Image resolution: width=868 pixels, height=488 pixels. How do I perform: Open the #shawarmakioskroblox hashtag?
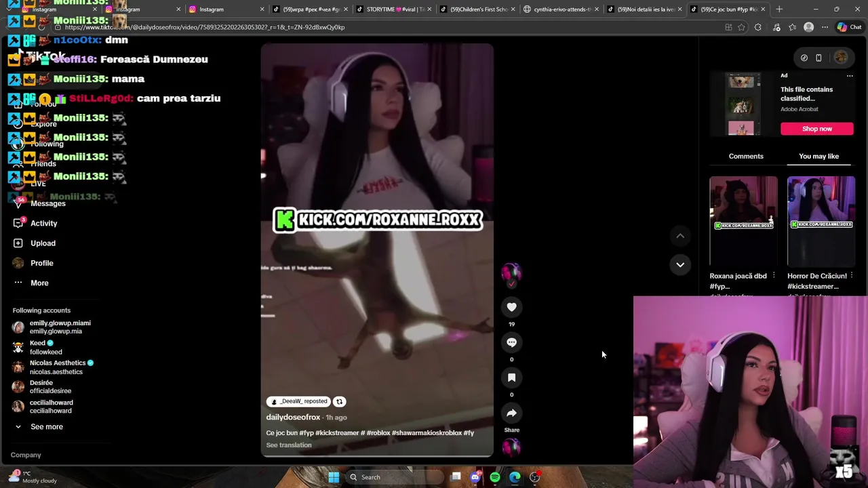(427, 432)
